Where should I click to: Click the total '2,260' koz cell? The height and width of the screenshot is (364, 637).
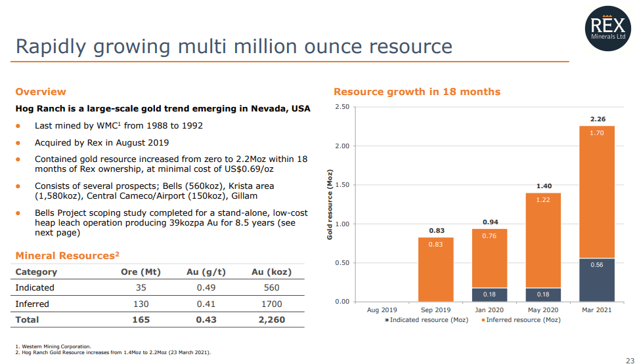click(271, 320)
